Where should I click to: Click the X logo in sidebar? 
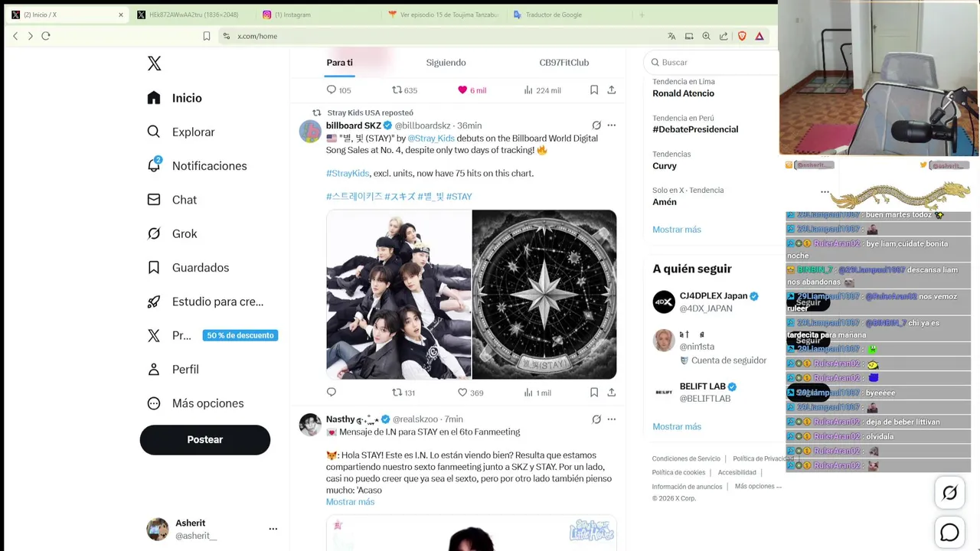(154, 64)
